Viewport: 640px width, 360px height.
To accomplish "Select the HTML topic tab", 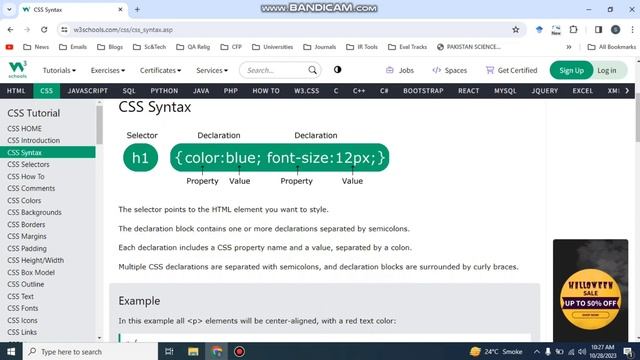I will [x=16, y=91].
